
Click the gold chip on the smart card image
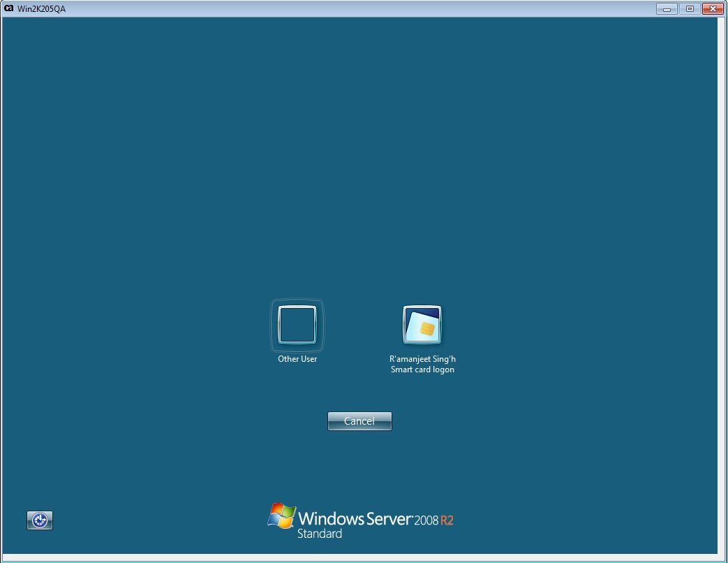(428, 327)
